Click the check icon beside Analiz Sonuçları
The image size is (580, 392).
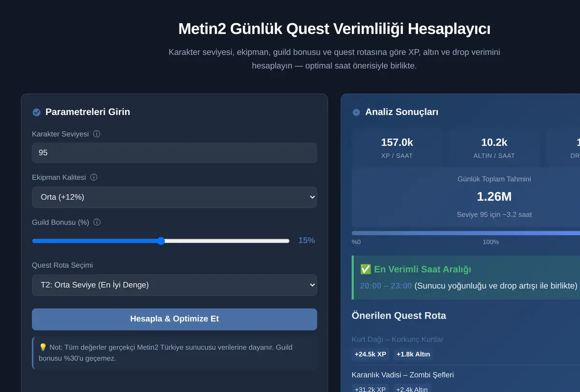tap(356, 112)
